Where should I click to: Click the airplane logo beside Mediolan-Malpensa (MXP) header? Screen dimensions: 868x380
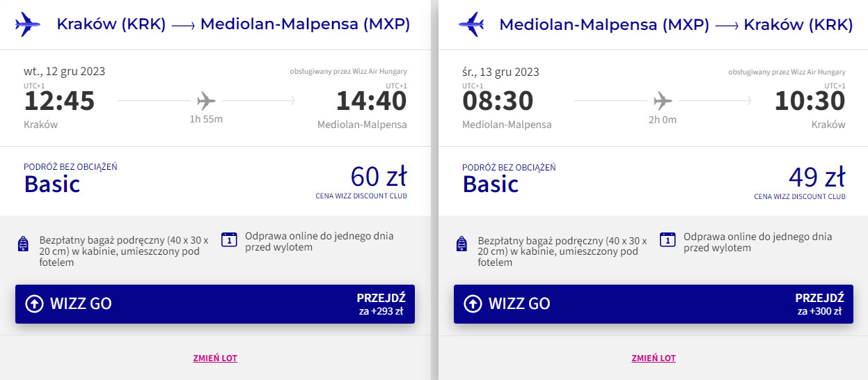point(471,24)
